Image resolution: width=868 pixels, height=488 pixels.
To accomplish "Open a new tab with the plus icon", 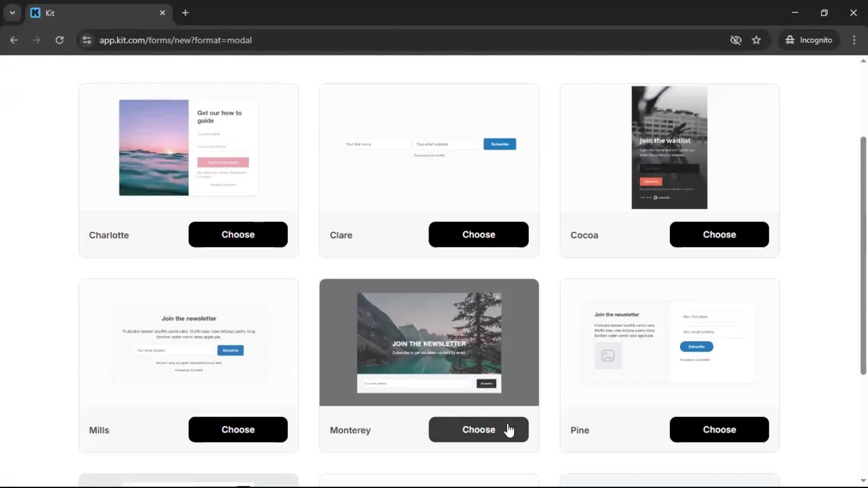I will point(185,13).
